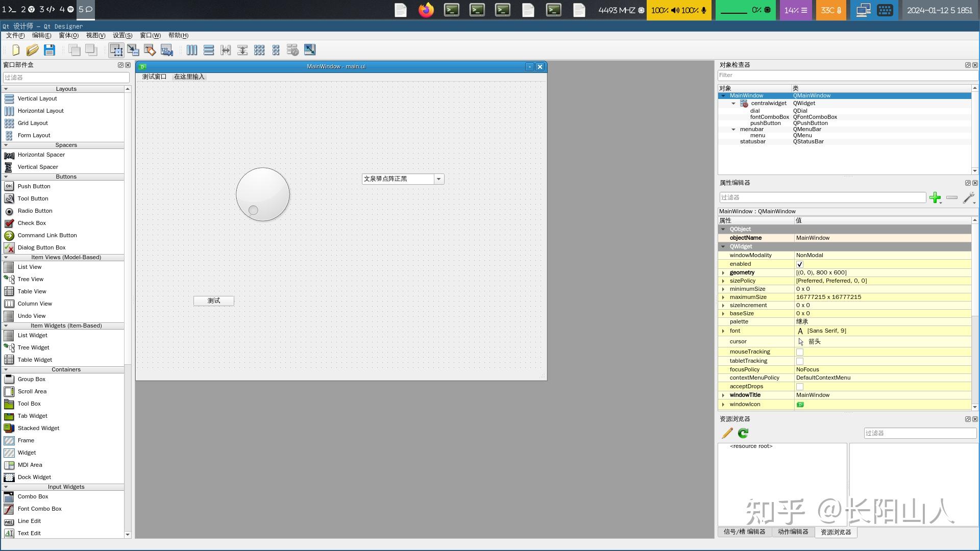Click the Save form toolbar icon
Screen dimensions: 980x551
click(x=50, y=50)
